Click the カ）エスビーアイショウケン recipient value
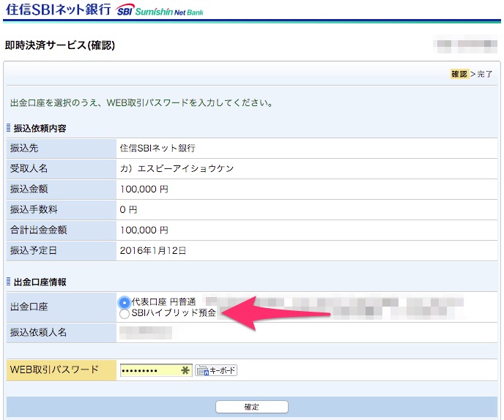 click(x=177, y=168)
